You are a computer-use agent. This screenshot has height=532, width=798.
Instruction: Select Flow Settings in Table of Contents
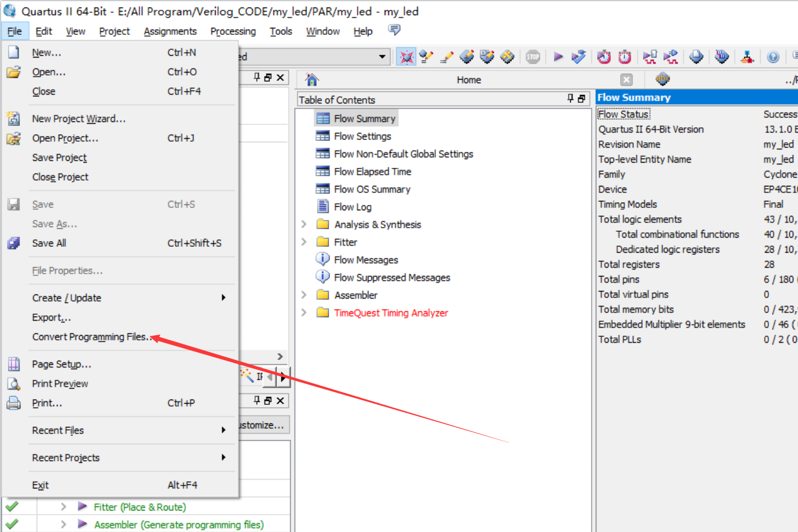click(x=363, y=136)
